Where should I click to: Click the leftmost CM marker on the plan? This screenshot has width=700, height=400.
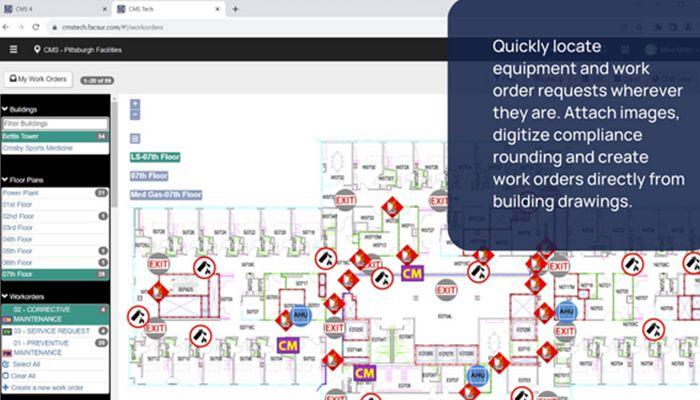tap(288, 345)
